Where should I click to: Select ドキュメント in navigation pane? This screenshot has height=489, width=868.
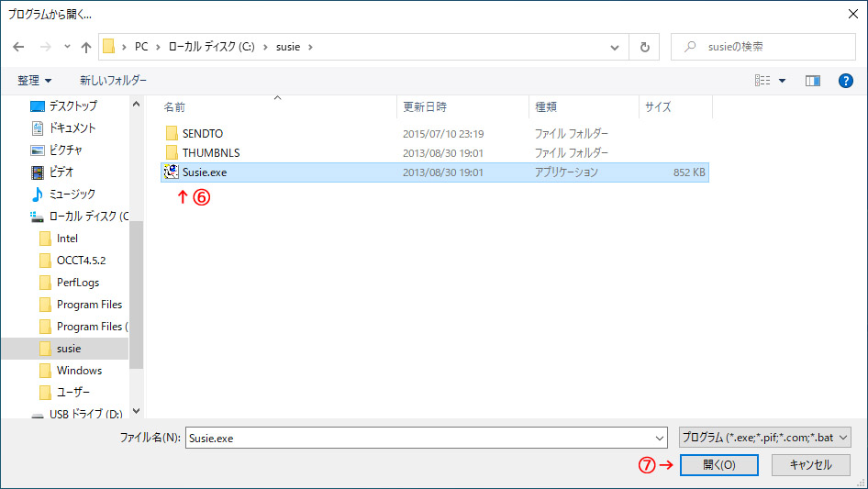click(72, 128)
